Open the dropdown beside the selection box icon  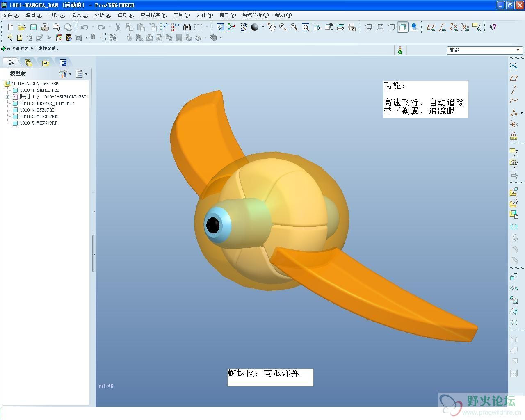tap(207, 27)
